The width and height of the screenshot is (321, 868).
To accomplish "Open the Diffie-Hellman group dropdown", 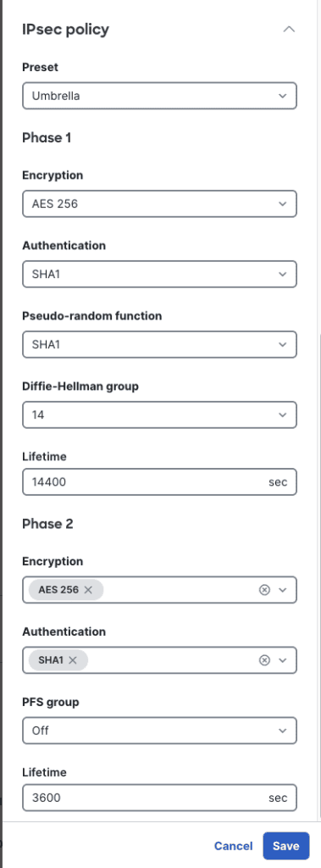I will click(x=159, y=415).
